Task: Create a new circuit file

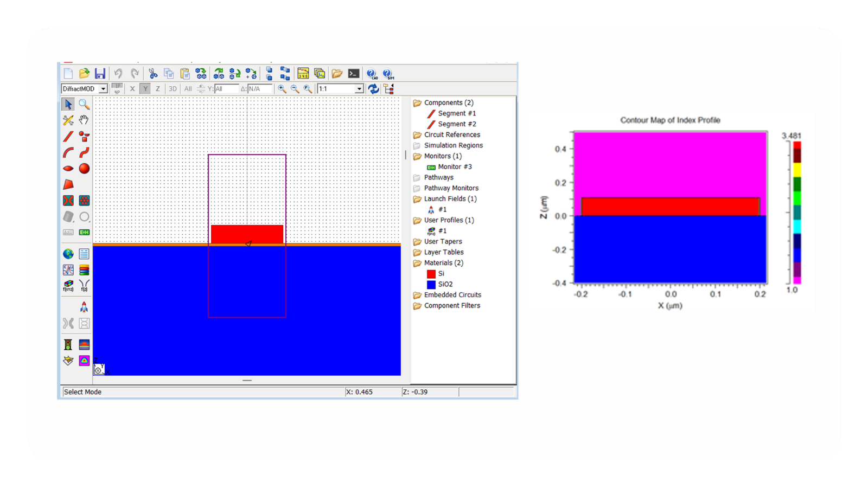Action: coord(68,74)
